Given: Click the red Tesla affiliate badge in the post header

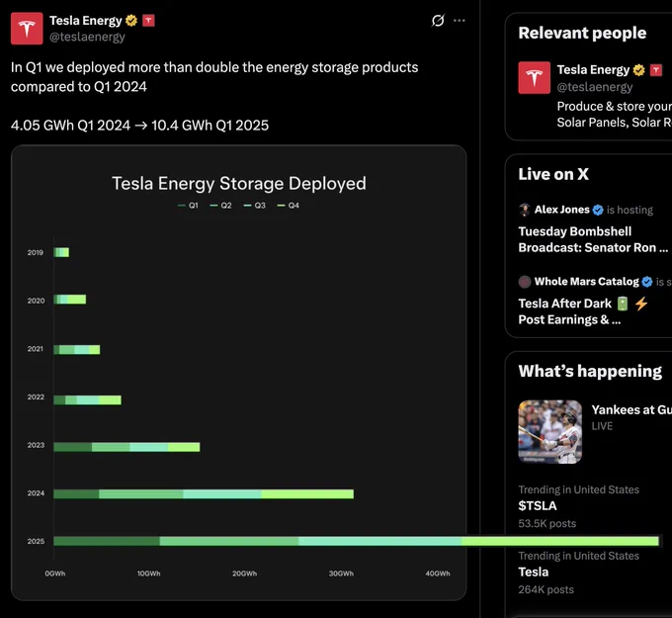Looking at the screenshot, I should pyautogui.click(x=148, y=20).
